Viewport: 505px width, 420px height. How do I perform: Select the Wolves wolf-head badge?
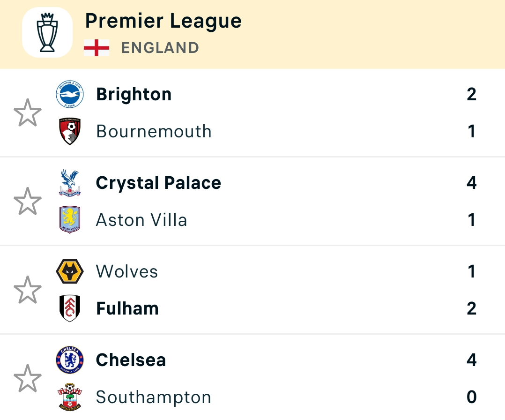(70, 271)
